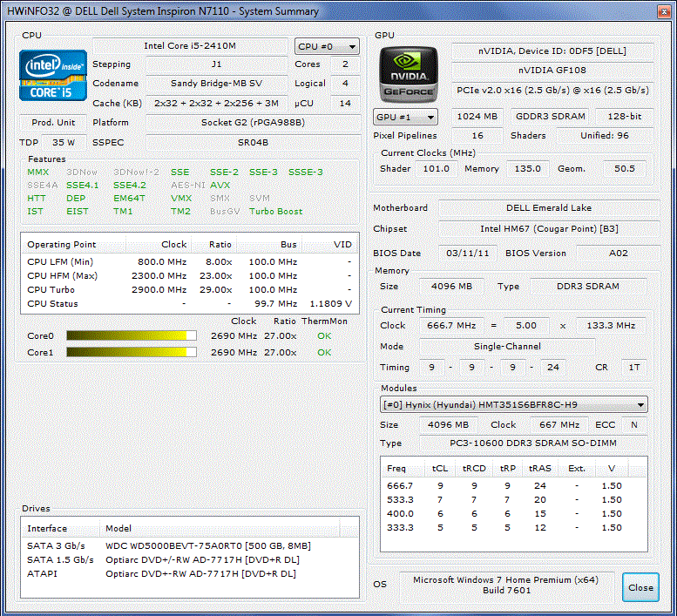The width and height of the screenshot is (677, 616).
Task: Click the Intel Core i5 logo
Action: [52, 76]
